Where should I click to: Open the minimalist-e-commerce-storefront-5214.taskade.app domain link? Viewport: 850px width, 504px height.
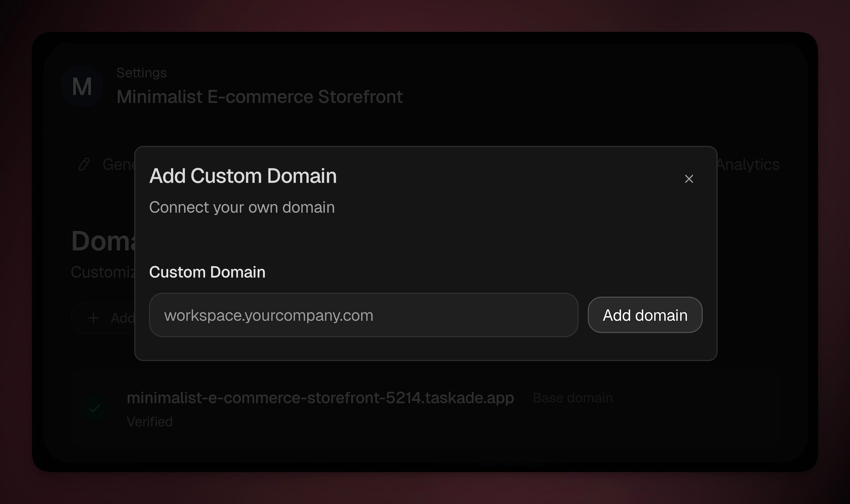[x=320, y=398]
